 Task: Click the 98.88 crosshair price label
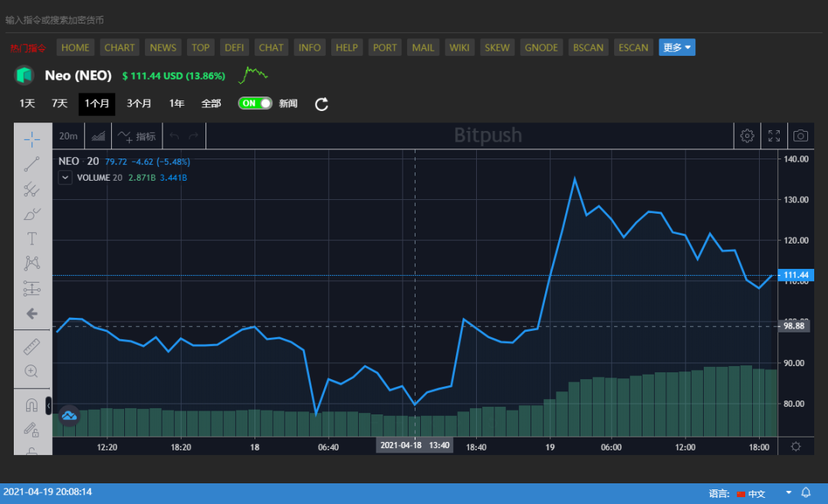point(793,326)
